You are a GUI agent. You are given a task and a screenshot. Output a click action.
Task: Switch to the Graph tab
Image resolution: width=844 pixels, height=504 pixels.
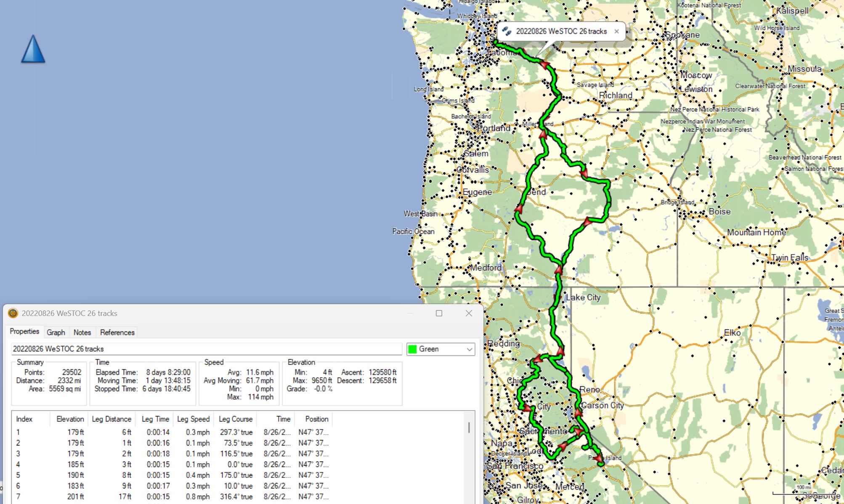click(56, 332)
